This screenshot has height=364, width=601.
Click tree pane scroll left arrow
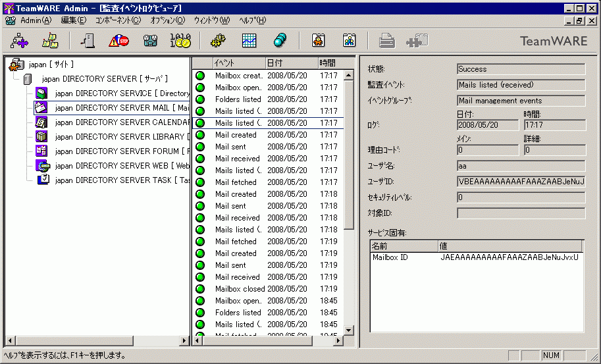(11, 340)
